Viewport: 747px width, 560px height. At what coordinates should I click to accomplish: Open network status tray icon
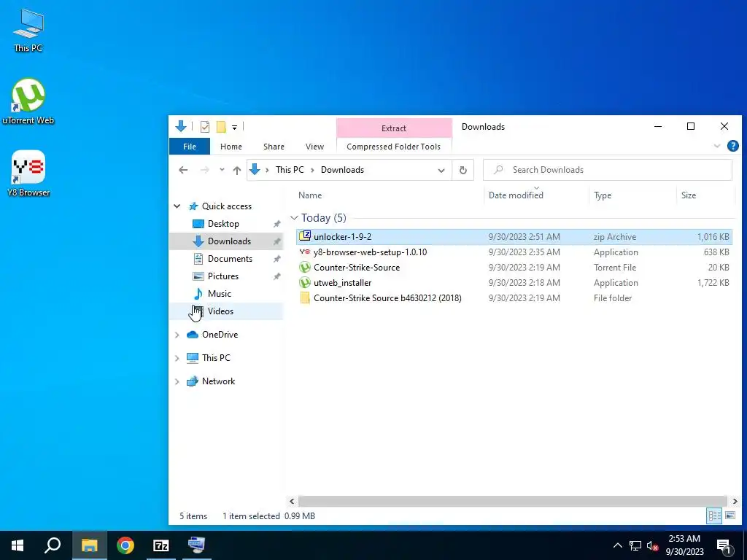(x=635, y=545)
